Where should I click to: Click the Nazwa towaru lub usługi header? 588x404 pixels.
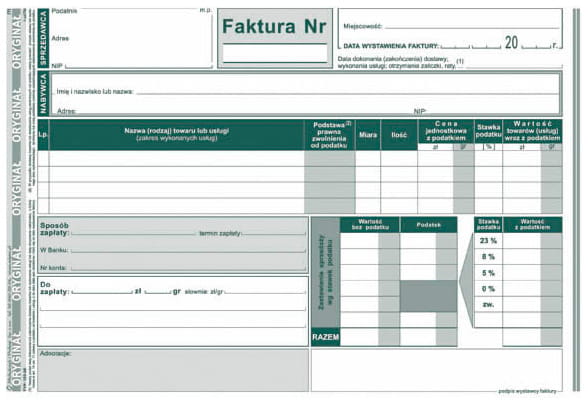177,134
